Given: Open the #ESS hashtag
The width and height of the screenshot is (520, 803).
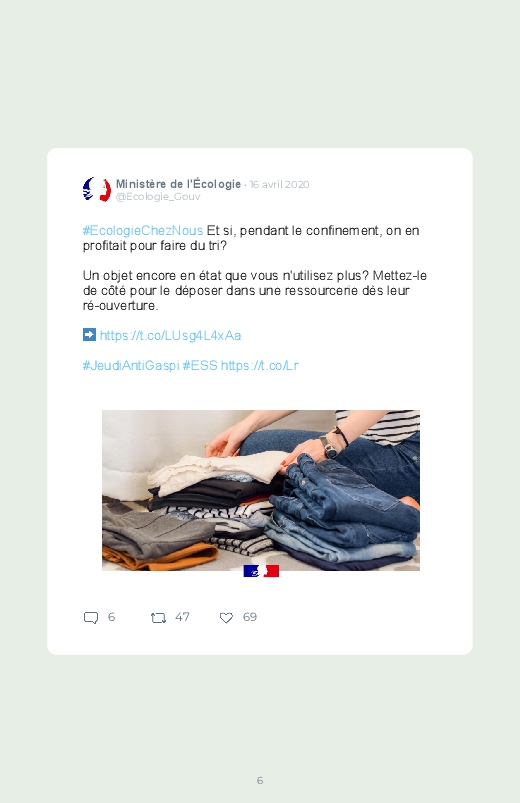Looking at the screenshot, I should pyautogui.click(x=200, y=366).
